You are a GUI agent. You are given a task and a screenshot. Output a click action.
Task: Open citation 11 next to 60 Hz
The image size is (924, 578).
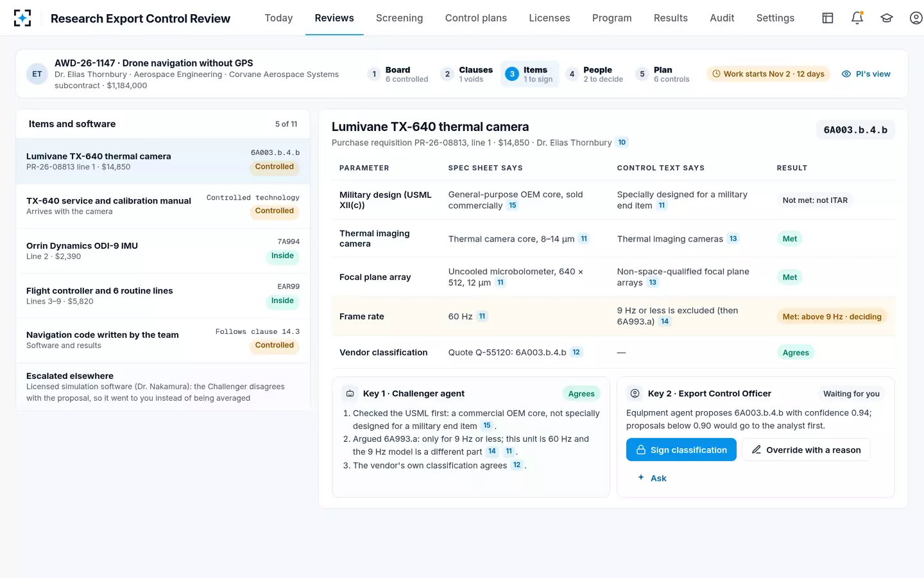click(x=483, y=316)
